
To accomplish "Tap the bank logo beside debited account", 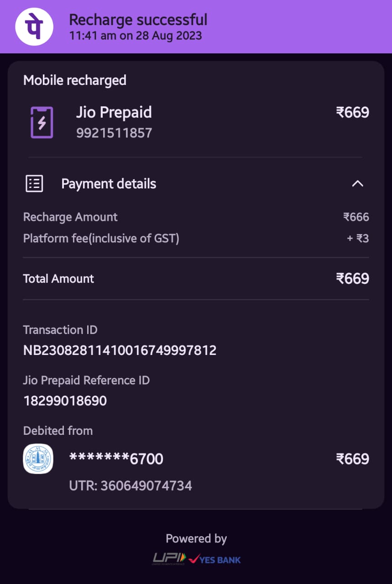I will pyautogui.click(x=38, y=459).
